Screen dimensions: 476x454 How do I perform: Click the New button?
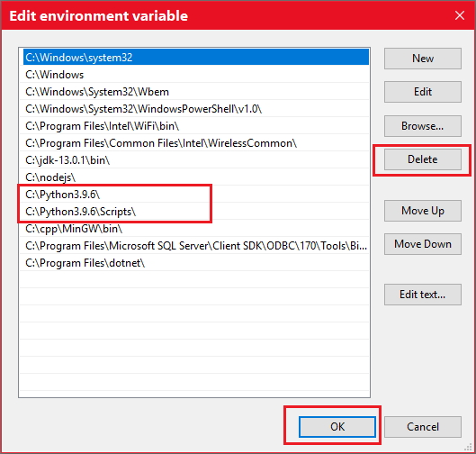(423, 59)
